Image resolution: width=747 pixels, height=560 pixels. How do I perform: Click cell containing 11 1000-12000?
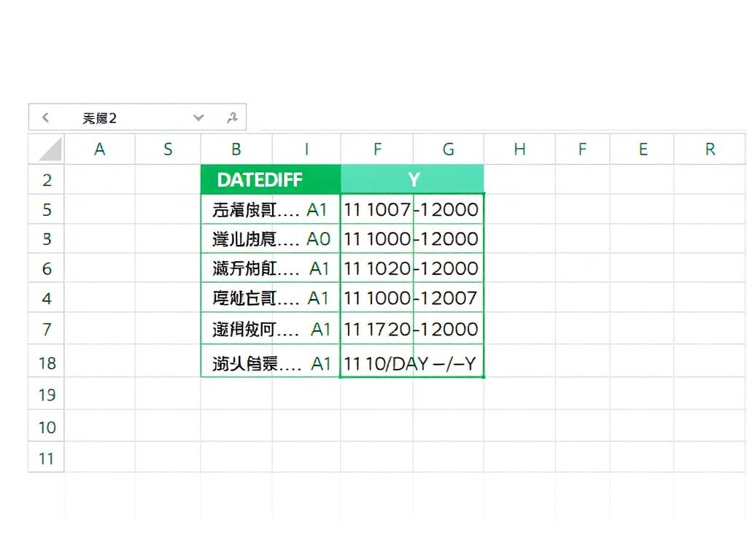point(412,238)
